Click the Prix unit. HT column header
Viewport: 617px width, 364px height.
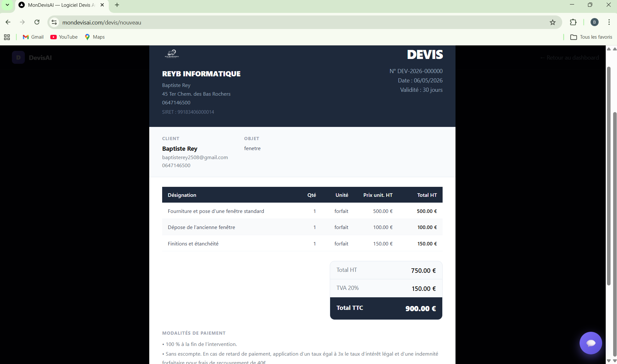[378, 195]
